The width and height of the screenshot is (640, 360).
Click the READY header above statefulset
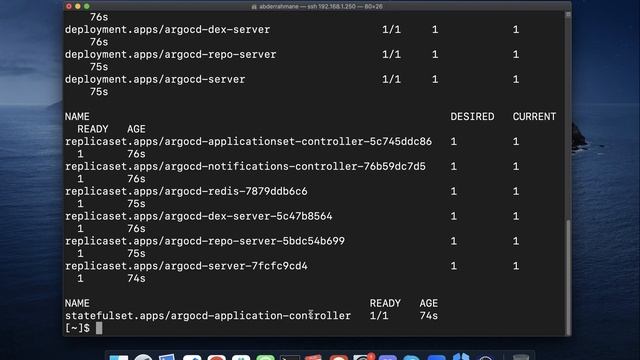385,303
